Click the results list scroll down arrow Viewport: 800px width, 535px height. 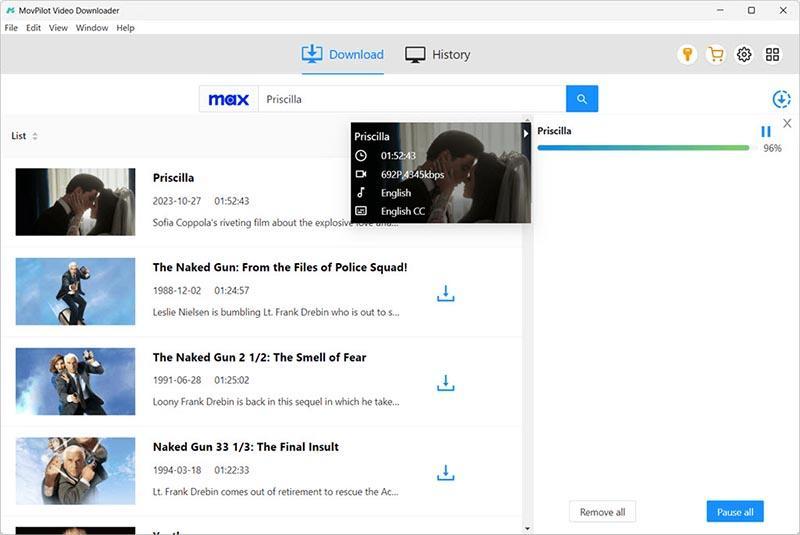[527, 529]
